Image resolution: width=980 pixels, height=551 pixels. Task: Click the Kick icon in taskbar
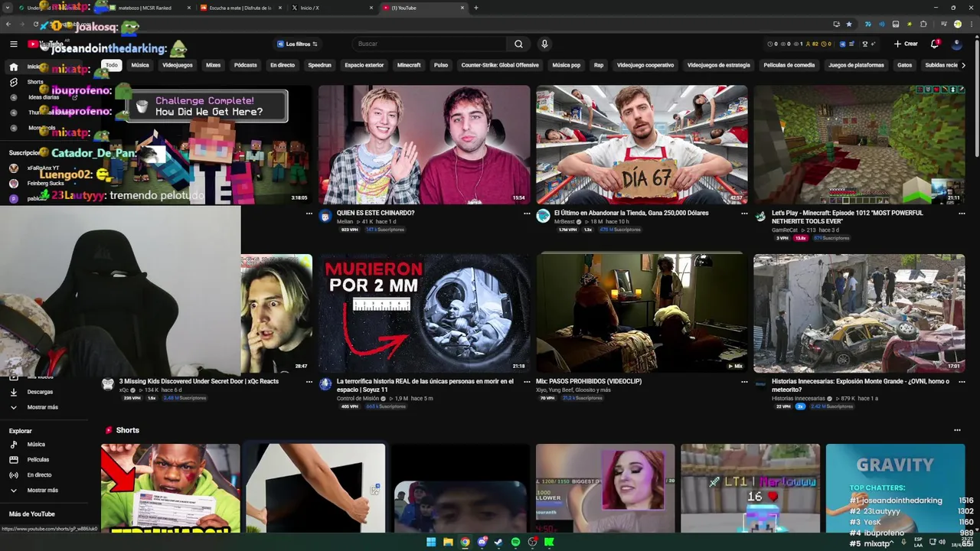click(549, 542)
